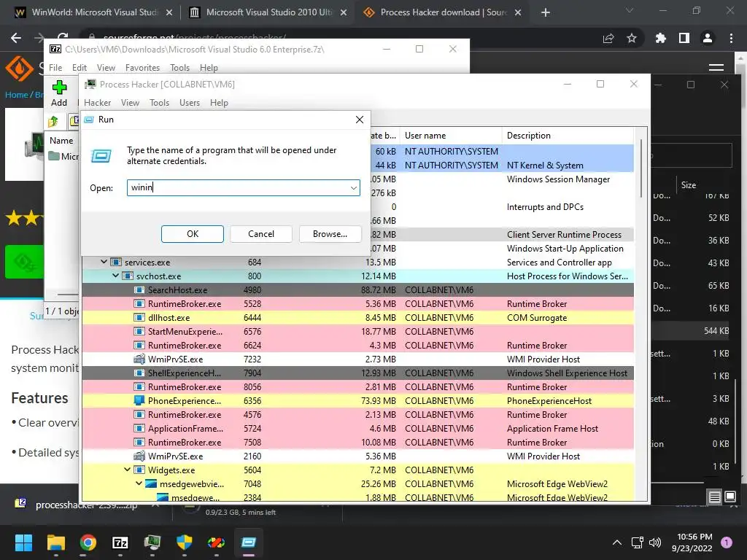Screen dimensions: 747x560
Task: Open the Hacker menu in Process Hacker
Action: pos(97,103)
